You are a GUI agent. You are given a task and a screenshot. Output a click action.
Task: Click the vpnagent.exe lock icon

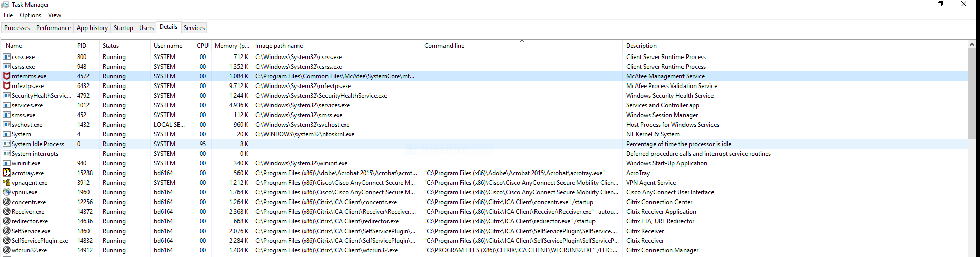tap(7, 183)
